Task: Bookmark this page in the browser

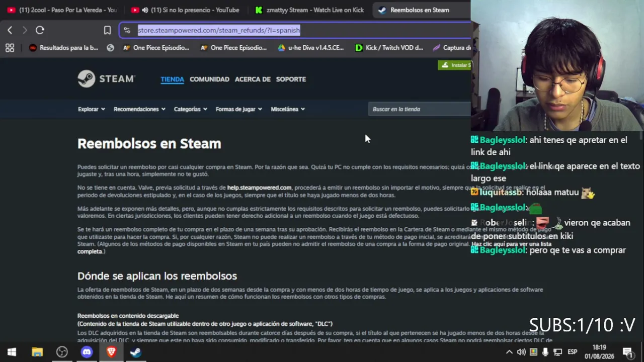Action: point(107,30)
